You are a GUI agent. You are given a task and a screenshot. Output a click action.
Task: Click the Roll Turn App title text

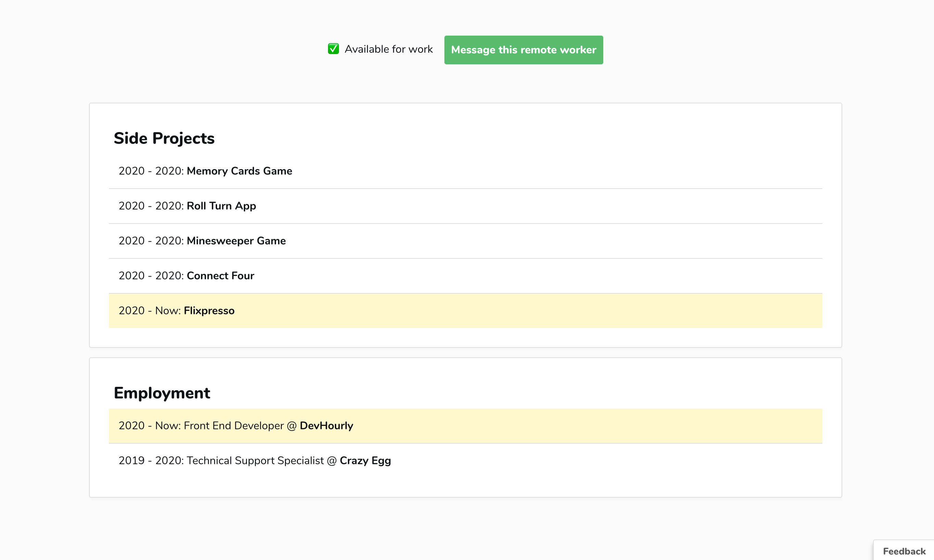[221, 206]
